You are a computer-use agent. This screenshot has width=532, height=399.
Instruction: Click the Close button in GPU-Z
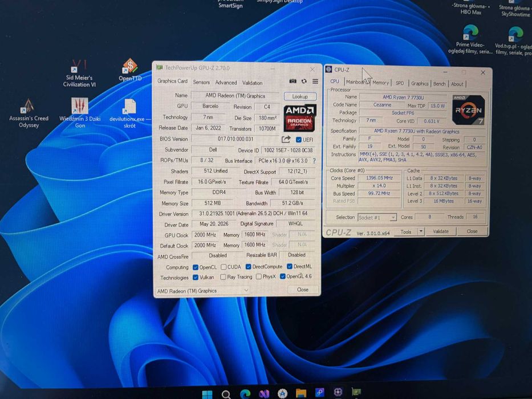coord(303,290)
